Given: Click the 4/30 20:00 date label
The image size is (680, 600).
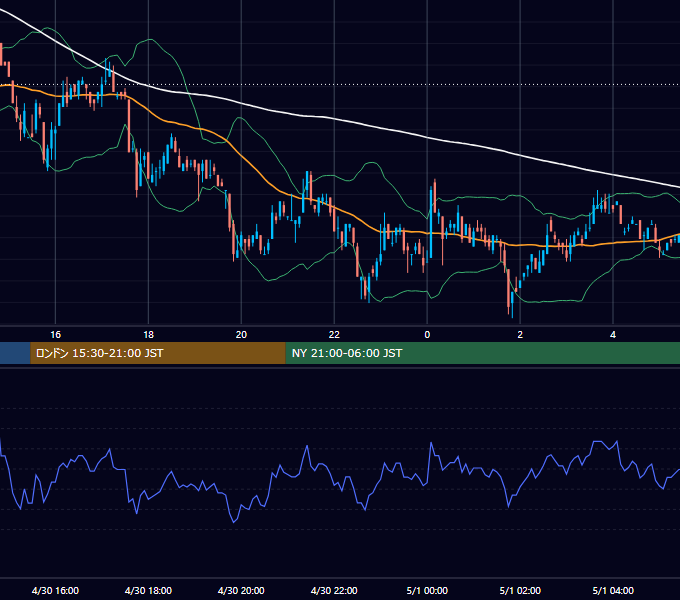Looking at the screenshot, I should (x=241, y=590).
